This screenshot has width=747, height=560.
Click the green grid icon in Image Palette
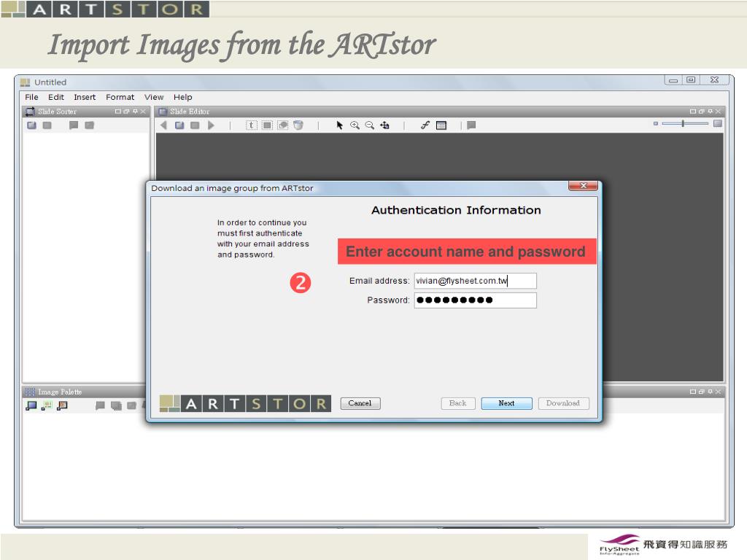tap(46, 405)
